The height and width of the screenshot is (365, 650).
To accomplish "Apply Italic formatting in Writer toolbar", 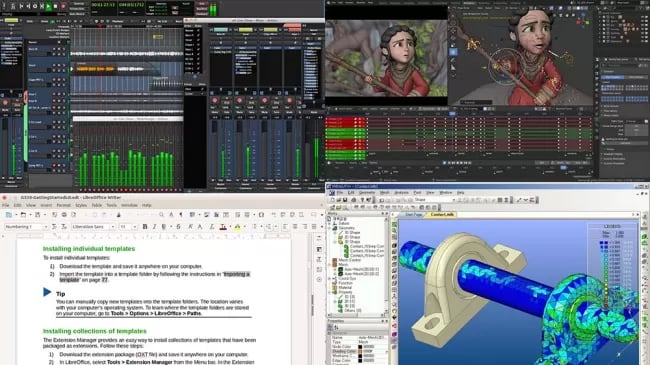I will coord(154,226).
